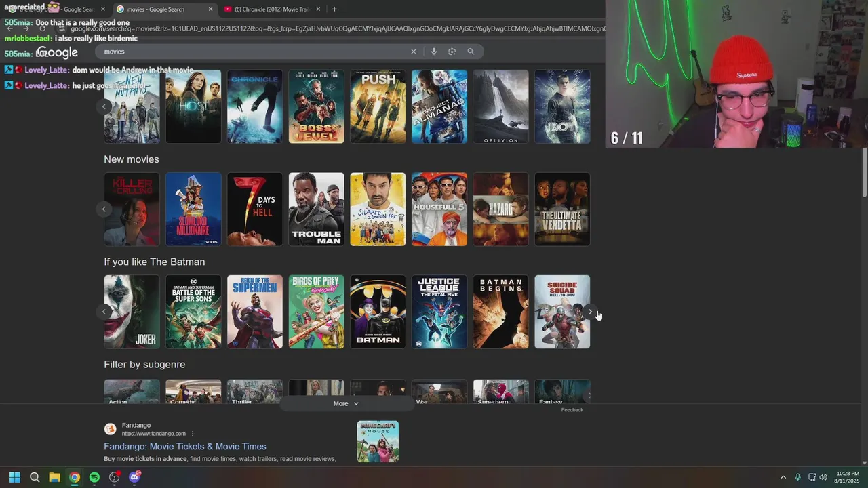Open the Project Almanac poster
Viewport: 868px width, 488px height.
[x=439, y=106]
